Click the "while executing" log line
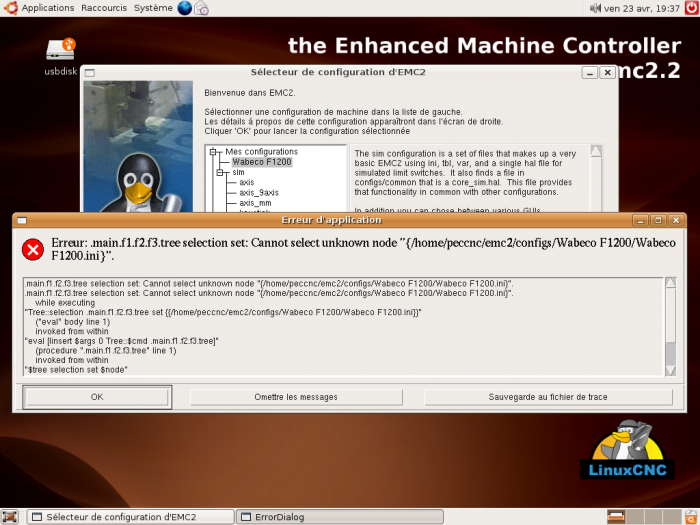Image resolution: width=700 pixels, height=525 pixels. coord(65,303)
